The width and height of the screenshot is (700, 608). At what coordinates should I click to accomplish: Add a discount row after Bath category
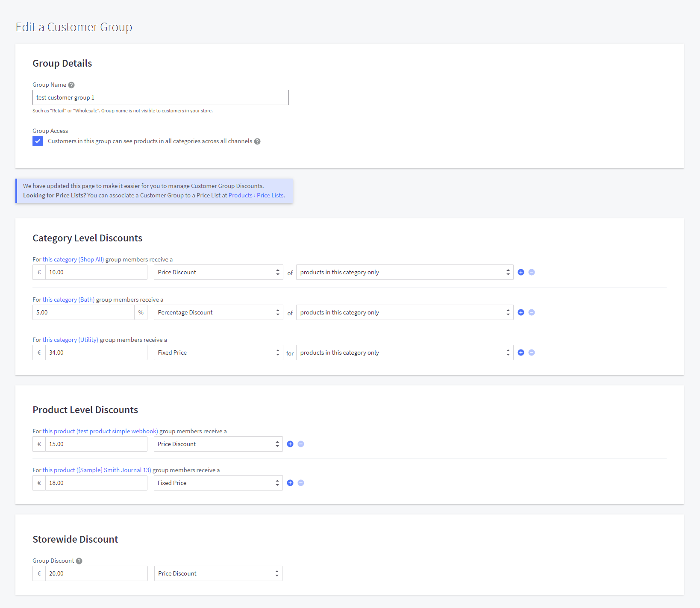(x=521, y=312)
